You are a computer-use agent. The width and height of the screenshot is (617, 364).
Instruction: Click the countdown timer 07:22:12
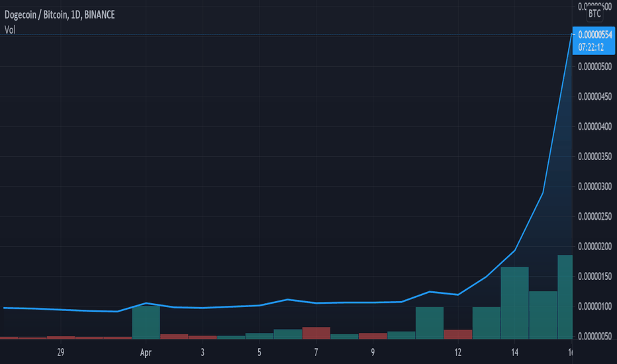coord(591,47)
